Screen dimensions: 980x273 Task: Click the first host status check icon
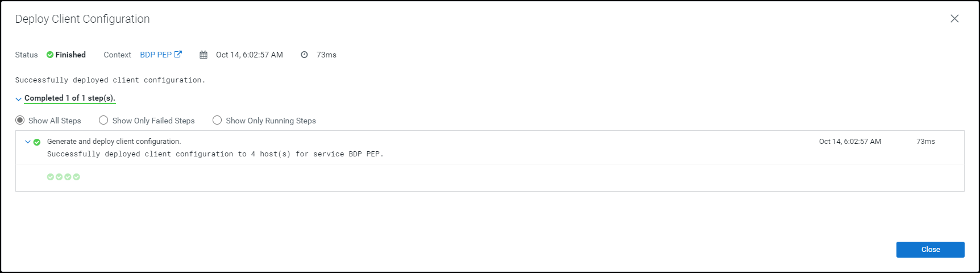coord(51,177)
